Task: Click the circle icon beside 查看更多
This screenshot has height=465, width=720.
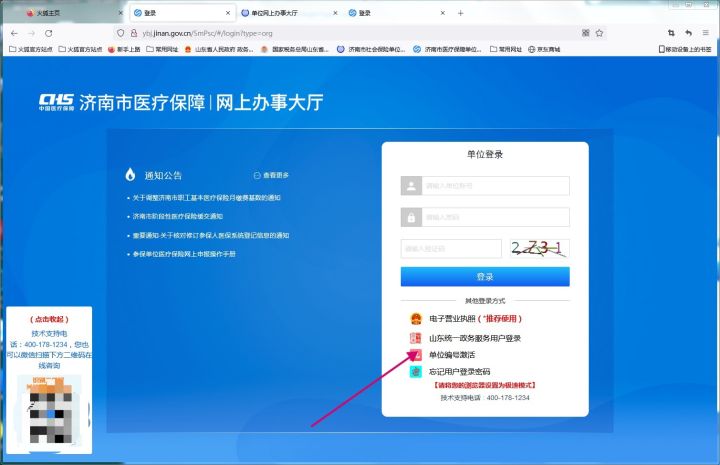Action: [257, 175]
